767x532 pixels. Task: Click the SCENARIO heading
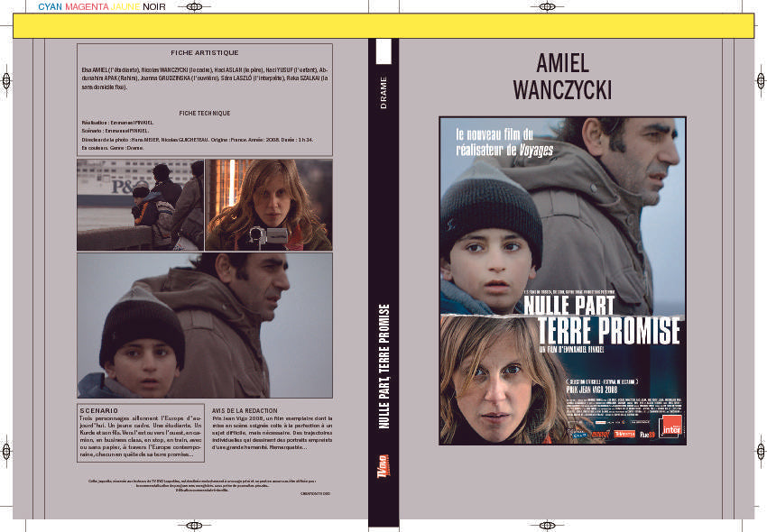99,411
